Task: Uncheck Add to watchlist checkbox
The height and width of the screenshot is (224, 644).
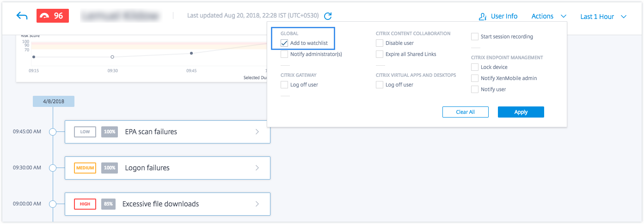Action: pos(284,44)
